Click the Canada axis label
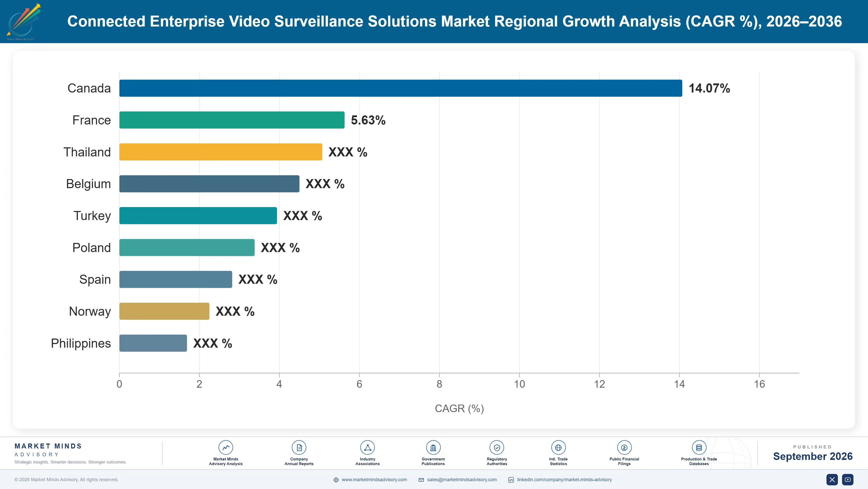Image resolution: width=868 pixels, height=489 pixels. [89, 88]
